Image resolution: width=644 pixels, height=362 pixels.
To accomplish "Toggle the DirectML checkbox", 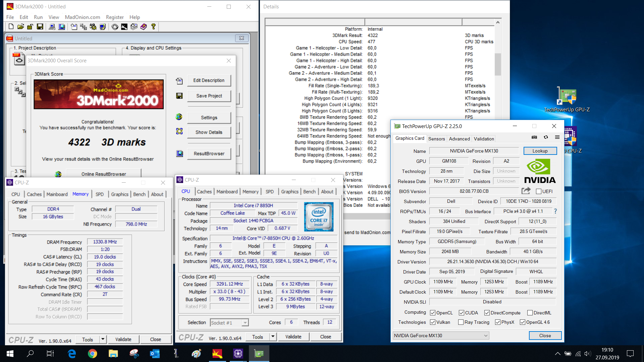I will (x=530, y=313).
